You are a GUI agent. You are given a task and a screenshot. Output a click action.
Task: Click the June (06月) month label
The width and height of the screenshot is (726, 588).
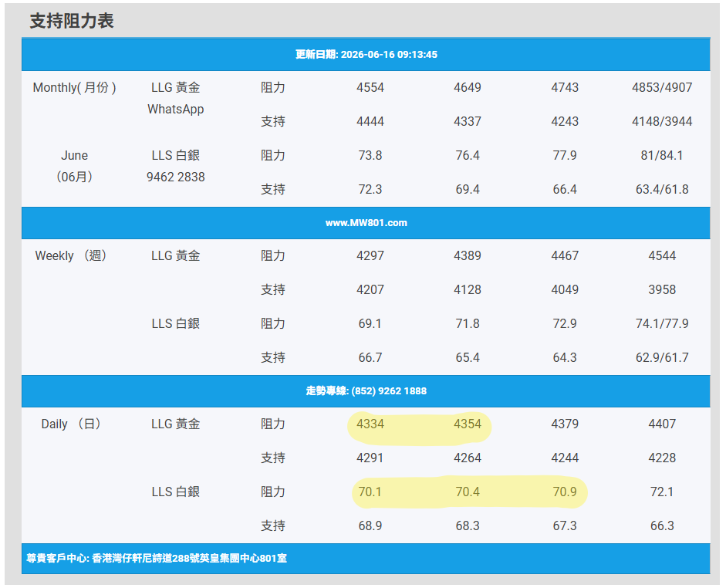click(x=74, y=166)
